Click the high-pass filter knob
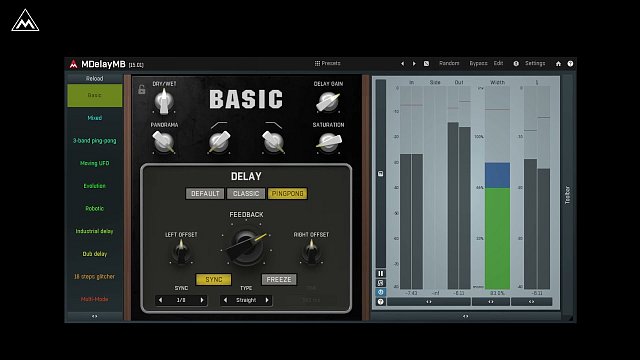This screenshot has height=360, width=640. point(219,142)
